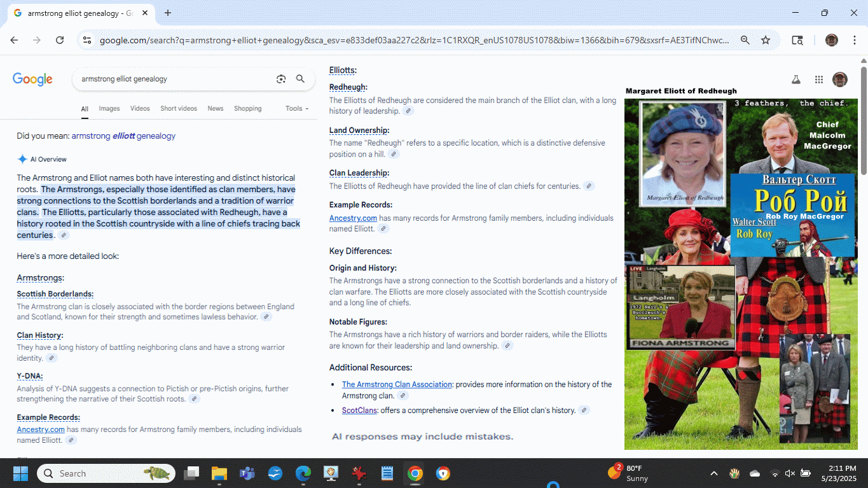Click the Windows taskbar Search box
Screen dimensions: 868x488
(x=106, y=473)
